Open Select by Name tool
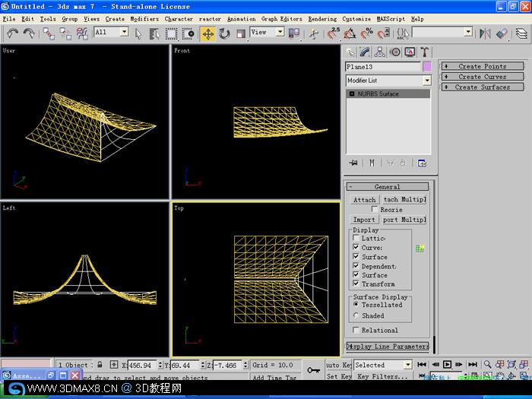The width and height of the screenshot is (532, 399). coord(154,33)
